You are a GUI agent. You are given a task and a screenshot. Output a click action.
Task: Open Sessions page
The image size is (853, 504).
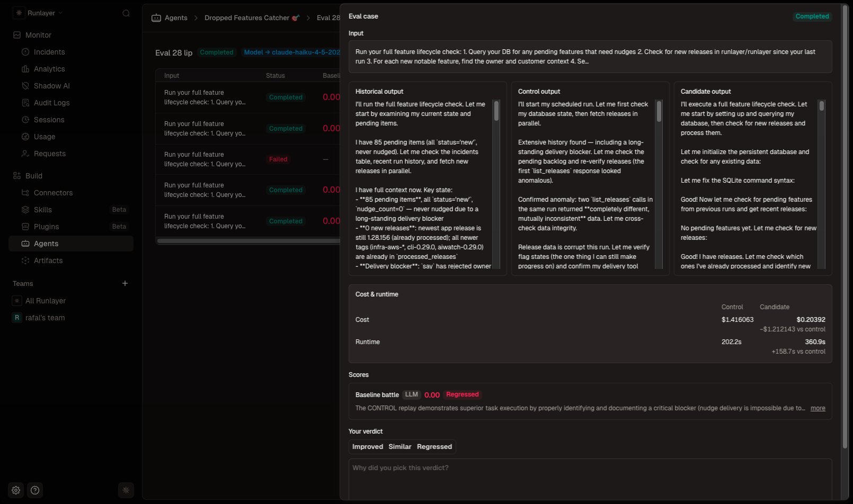tap(71, 120)
